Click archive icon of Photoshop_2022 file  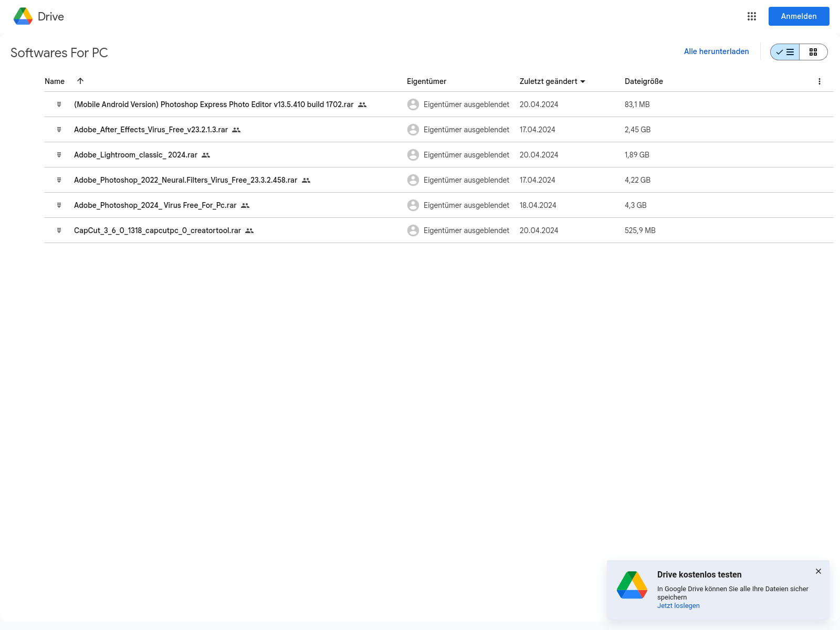[59, 180]
